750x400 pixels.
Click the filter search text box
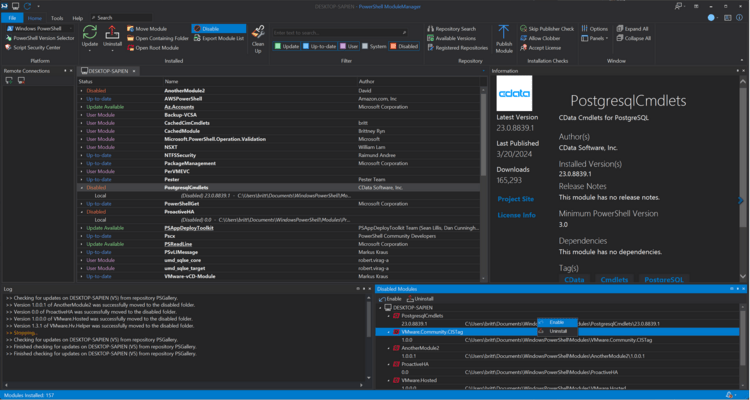(341, 33)
